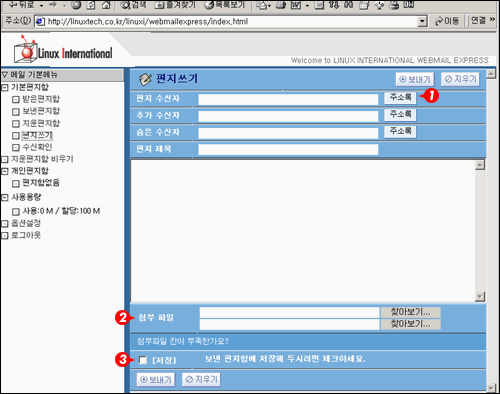Click the URL address field
This screenshot has height=394, width=500.
pyautogui.click(x=232, y=22)
